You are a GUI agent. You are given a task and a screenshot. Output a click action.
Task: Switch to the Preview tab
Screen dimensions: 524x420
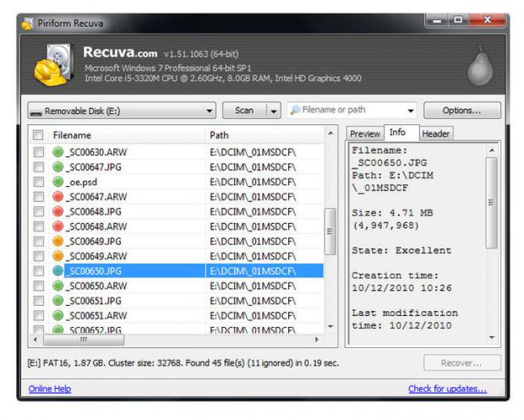click(x=365, y=134)
